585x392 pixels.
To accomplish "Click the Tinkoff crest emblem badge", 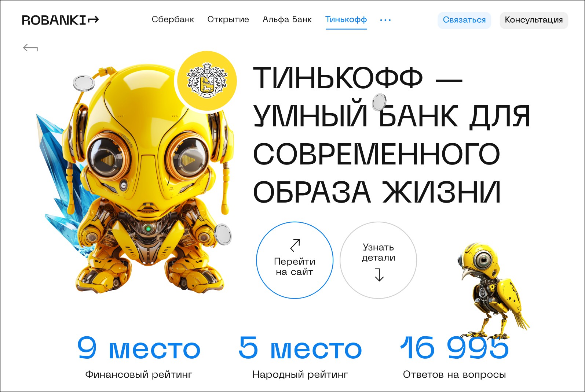I will [x=207, y=81].
